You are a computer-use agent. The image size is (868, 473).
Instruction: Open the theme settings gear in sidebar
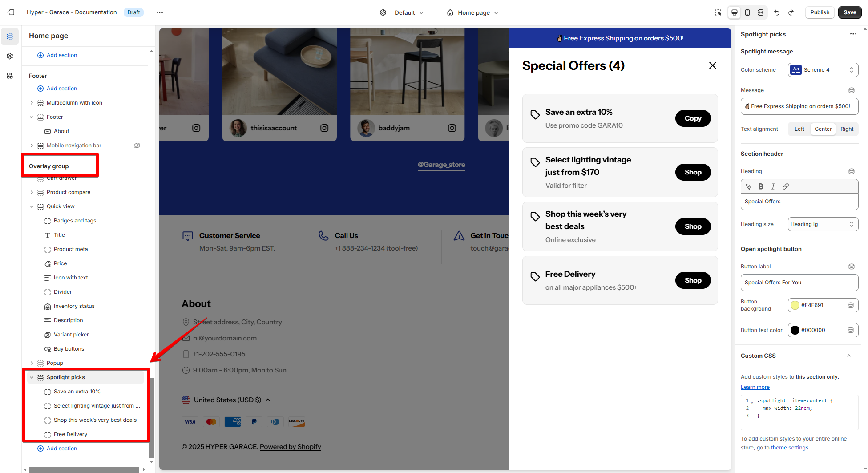point(10,56)
